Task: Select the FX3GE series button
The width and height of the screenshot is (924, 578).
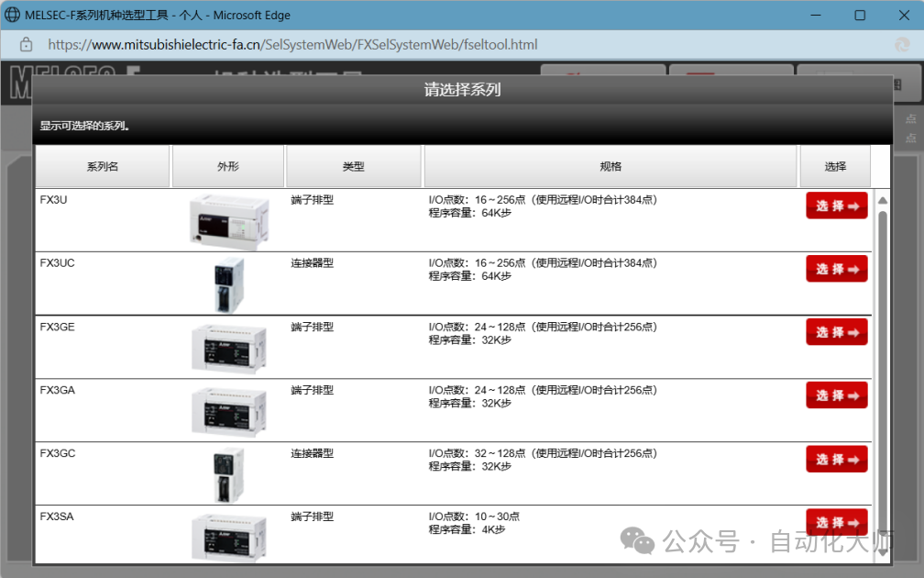Action: (837, 332)
